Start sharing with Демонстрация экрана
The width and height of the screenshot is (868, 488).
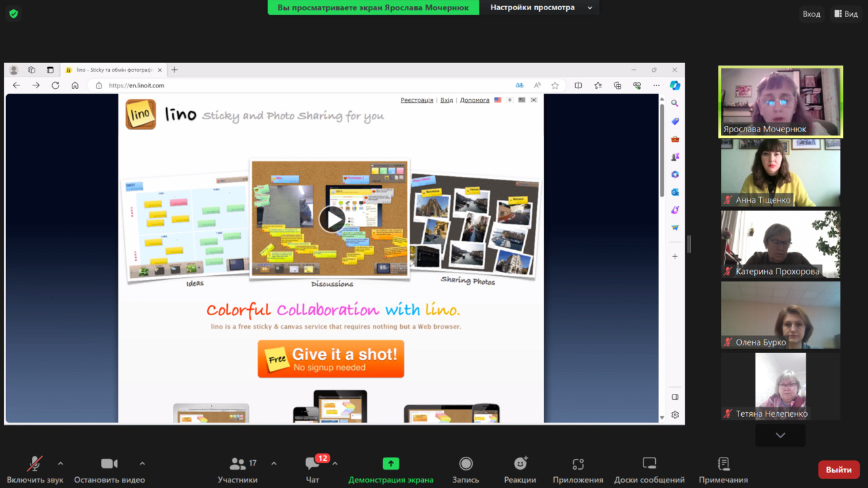pyautogui.click(x=391, y=470)
